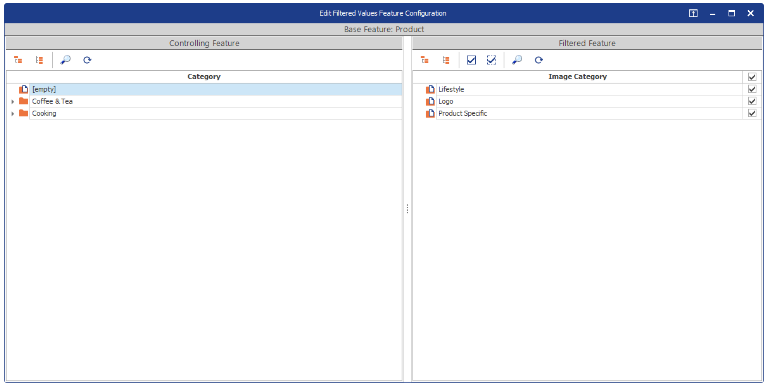Open search in Filtered Feature toolbar
The width and height of the screenshot is (768, 385).
(x=517, y=60)
